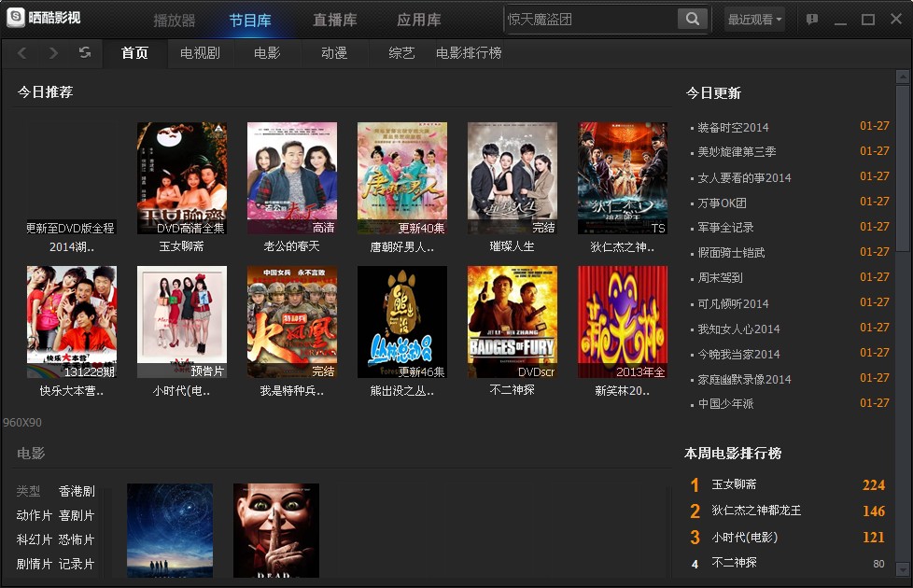Open the 狄仁杰之神 poster
Image resolution: width=913 pixels, height=588 pixels.
pos(623,178)
